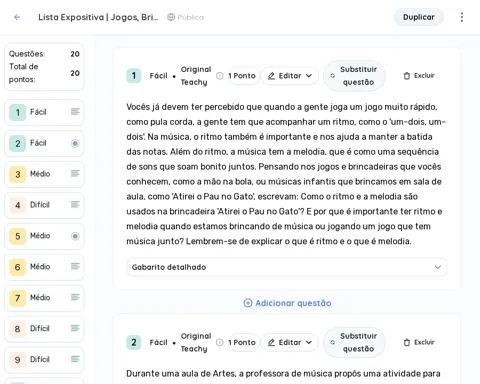Open the three-dot more options menu
Screen dimensions: 480x384
[462, 17]
